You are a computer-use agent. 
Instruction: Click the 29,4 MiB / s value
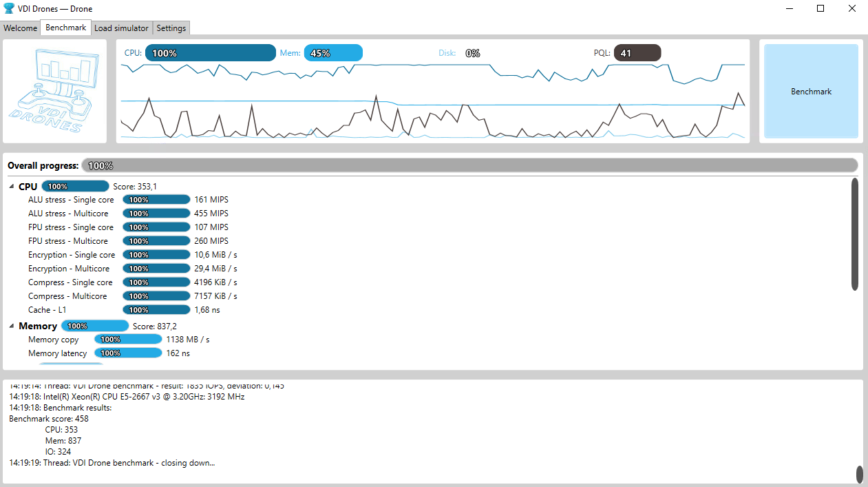tap(215, 269)
